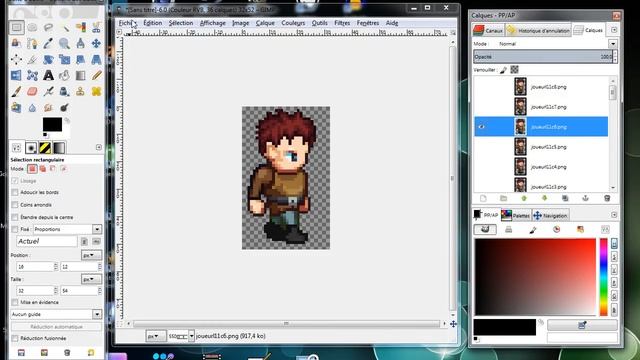Select the Clone stamp tool

pos(80,91)
